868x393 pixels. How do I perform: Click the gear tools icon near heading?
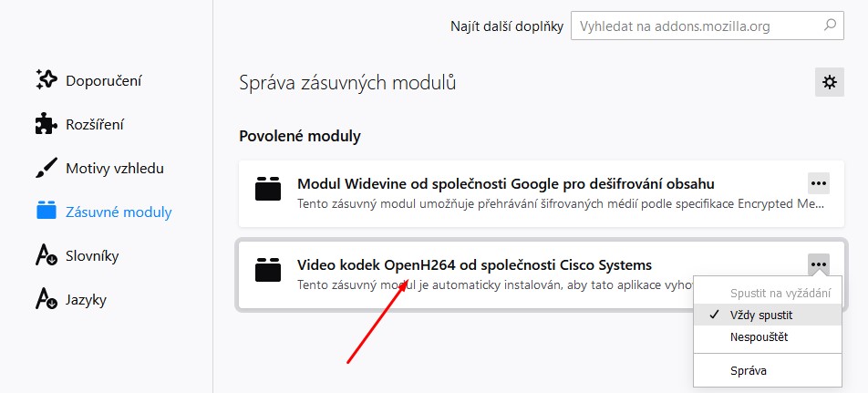(x=830, y=82)
